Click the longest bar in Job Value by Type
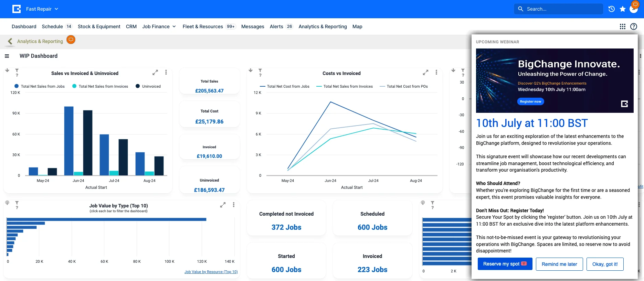644x281 pixels. (107, 219)
